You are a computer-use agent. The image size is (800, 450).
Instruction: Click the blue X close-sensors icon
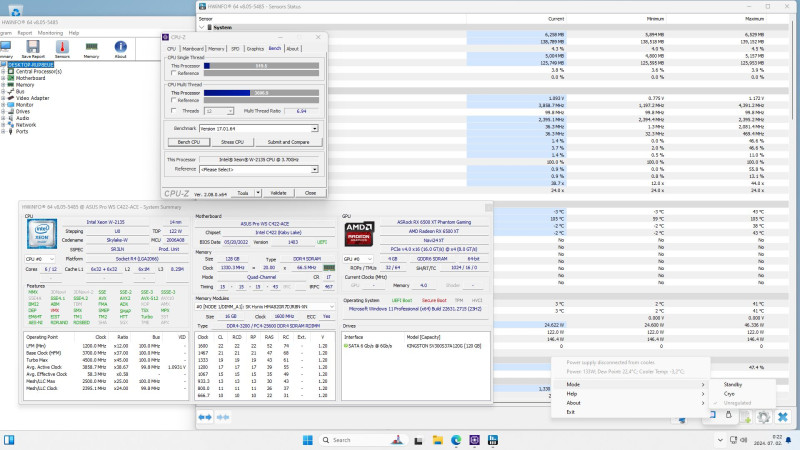pyautogui.click(x=783, y=417)
